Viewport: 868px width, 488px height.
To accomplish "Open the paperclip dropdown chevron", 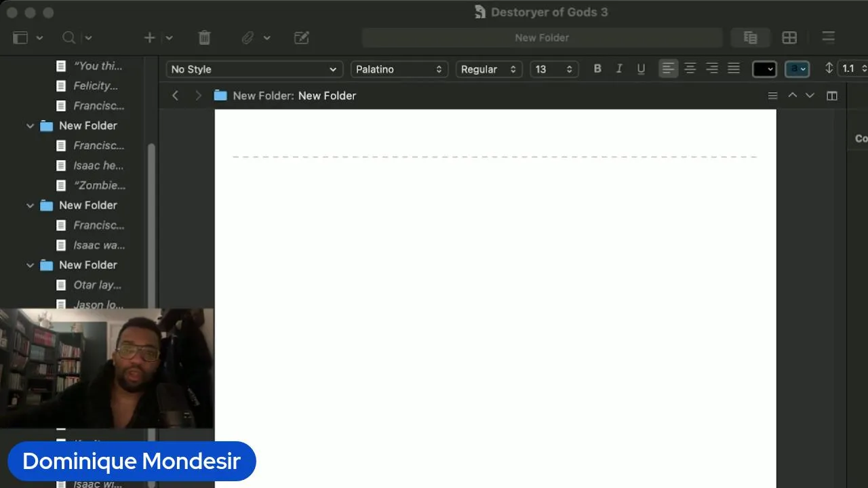I will (x=267, y=38).
